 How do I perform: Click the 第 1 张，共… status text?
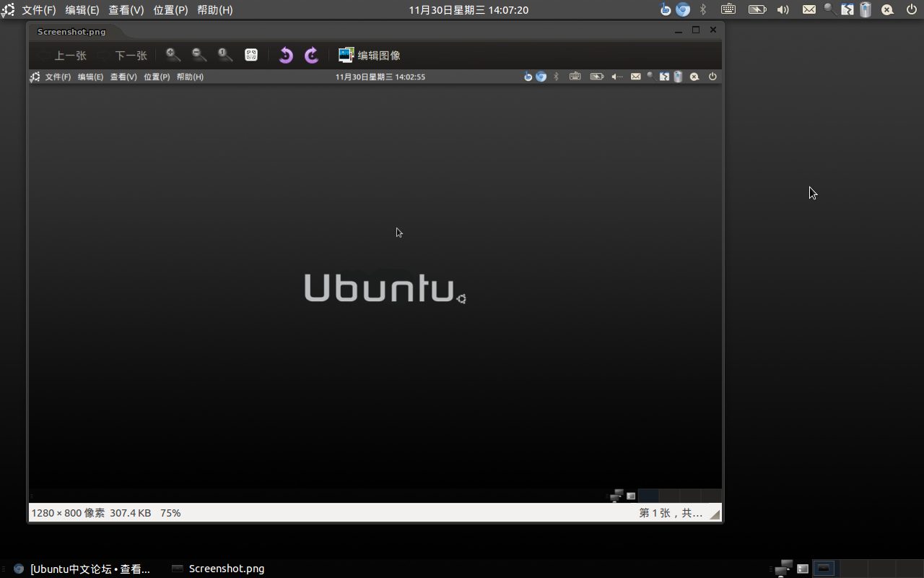point(671,513)
